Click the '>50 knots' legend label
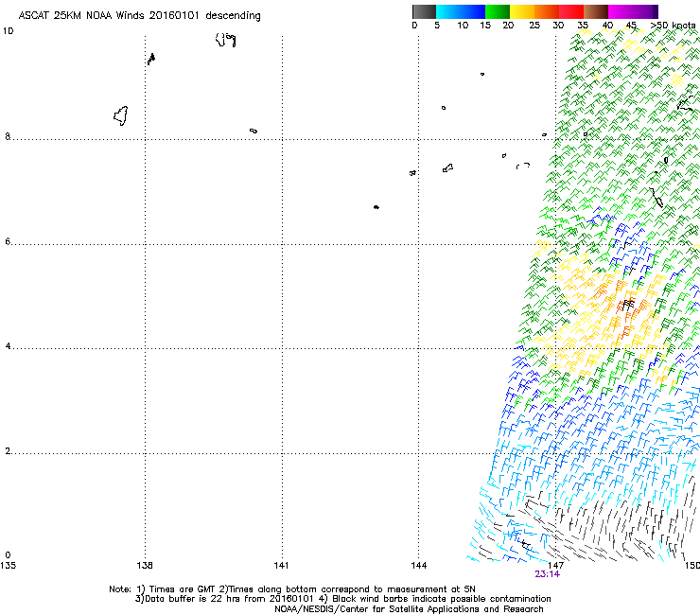This screenshot has height=615, width=700. tap(673, 26)
